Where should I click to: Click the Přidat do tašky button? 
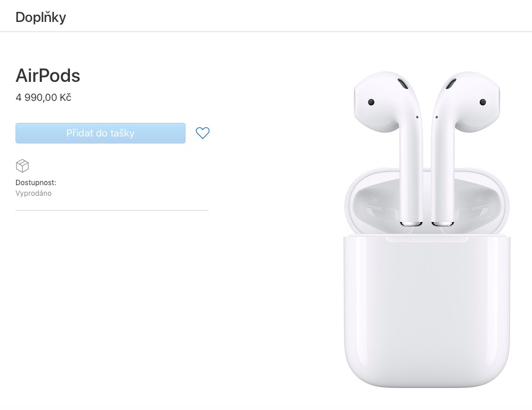click(100, 133)
